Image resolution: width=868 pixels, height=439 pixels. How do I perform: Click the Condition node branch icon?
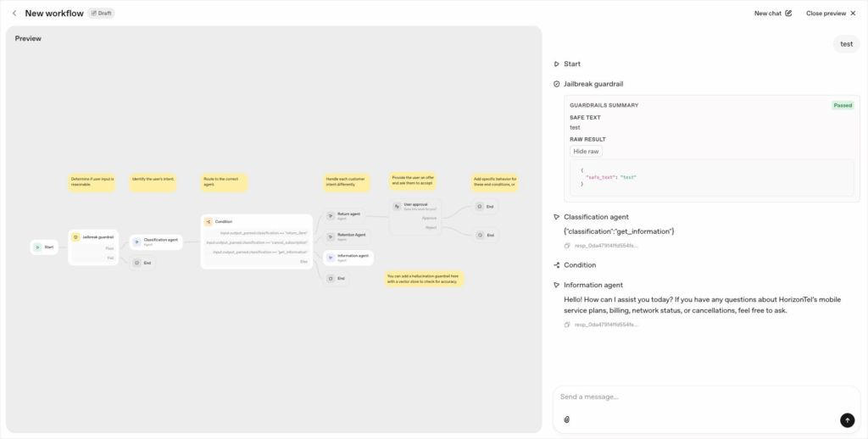pos(208,221)
